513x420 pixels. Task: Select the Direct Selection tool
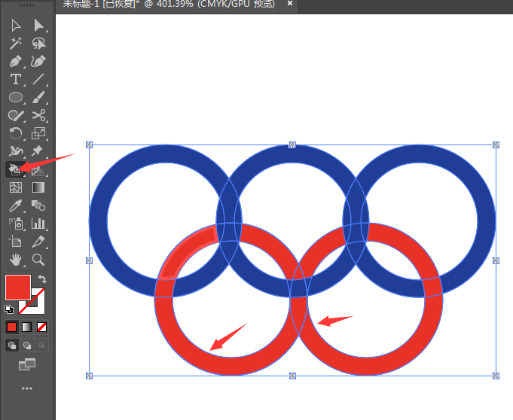38,25
